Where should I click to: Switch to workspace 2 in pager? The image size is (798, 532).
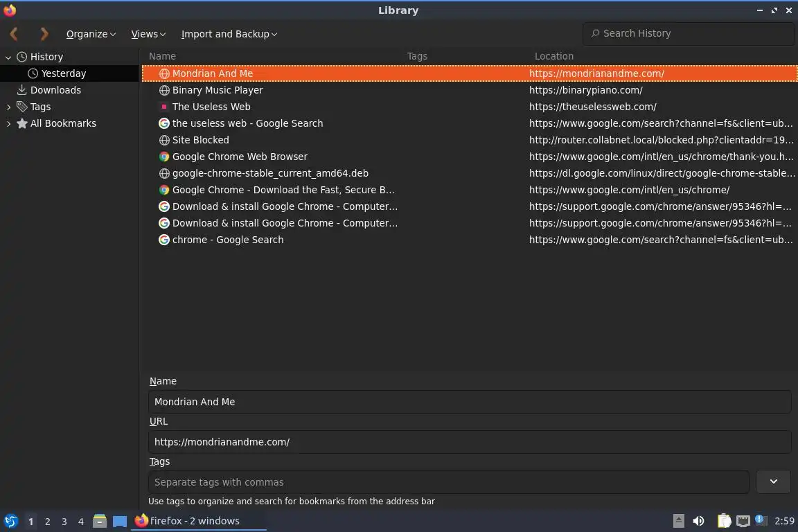pos(47,521)
